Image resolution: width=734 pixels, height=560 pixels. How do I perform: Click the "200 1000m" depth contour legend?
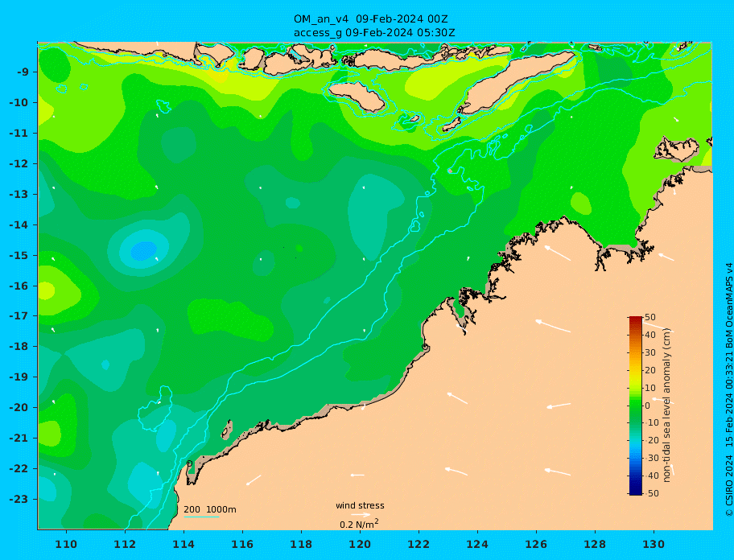(x=210, y=510)
